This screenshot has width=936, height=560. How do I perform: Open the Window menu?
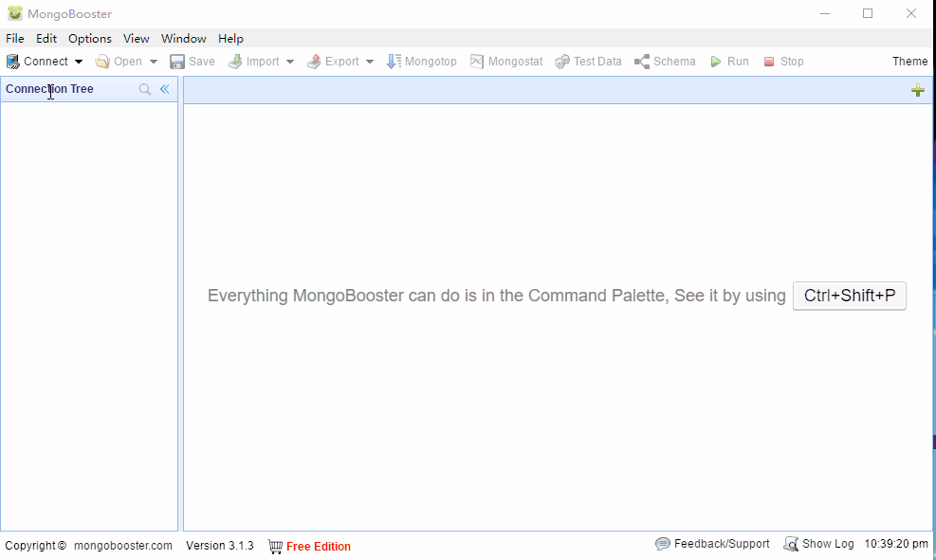[183, 38]
